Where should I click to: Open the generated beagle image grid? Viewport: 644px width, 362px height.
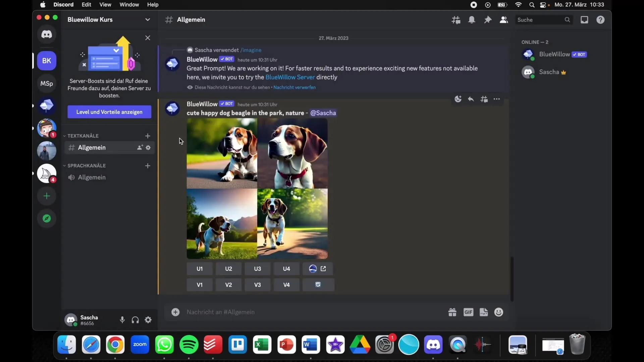pyautogui.click(x=257, y=189)
